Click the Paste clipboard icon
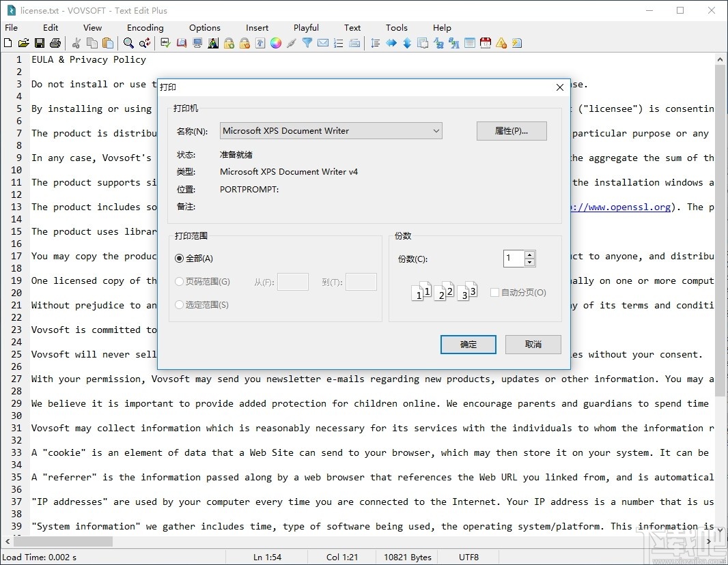728x565 pixels. click(108, 43)
